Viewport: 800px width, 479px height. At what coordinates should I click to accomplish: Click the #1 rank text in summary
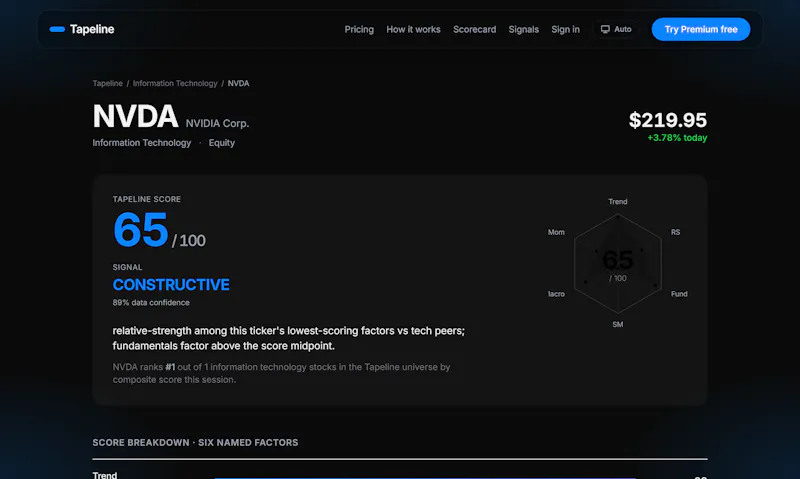(170, 367)
